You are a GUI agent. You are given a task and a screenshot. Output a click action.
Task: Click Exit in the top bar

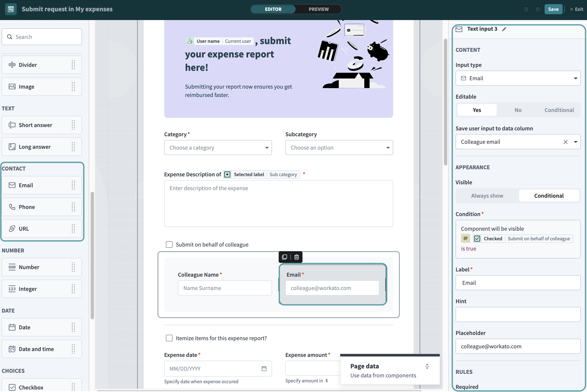click(577, 9)
